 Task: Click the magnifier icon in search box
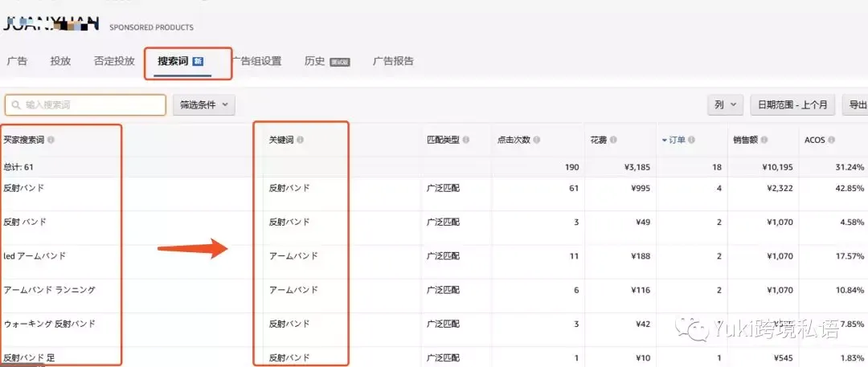[16, 104]
